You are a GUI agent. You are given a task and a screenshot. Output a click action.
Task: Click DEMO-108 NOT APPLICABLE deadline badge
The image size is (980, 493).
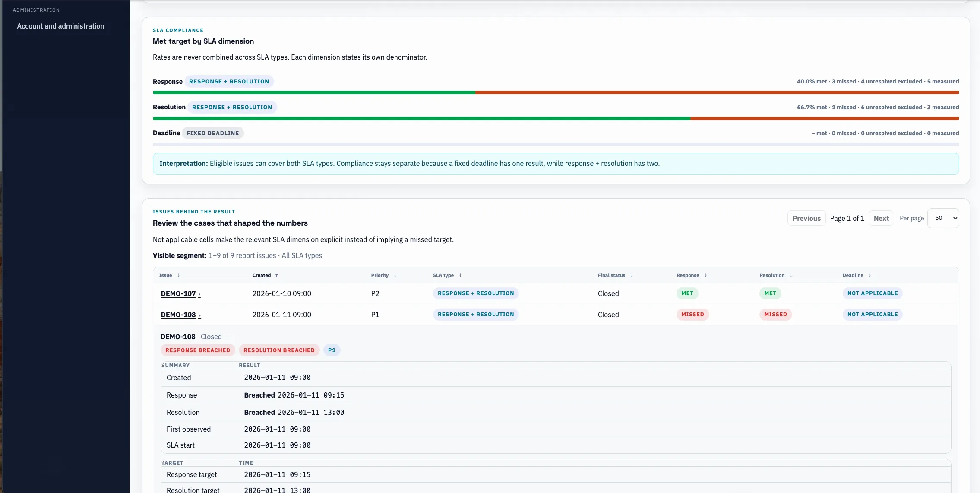coord(873,315)
